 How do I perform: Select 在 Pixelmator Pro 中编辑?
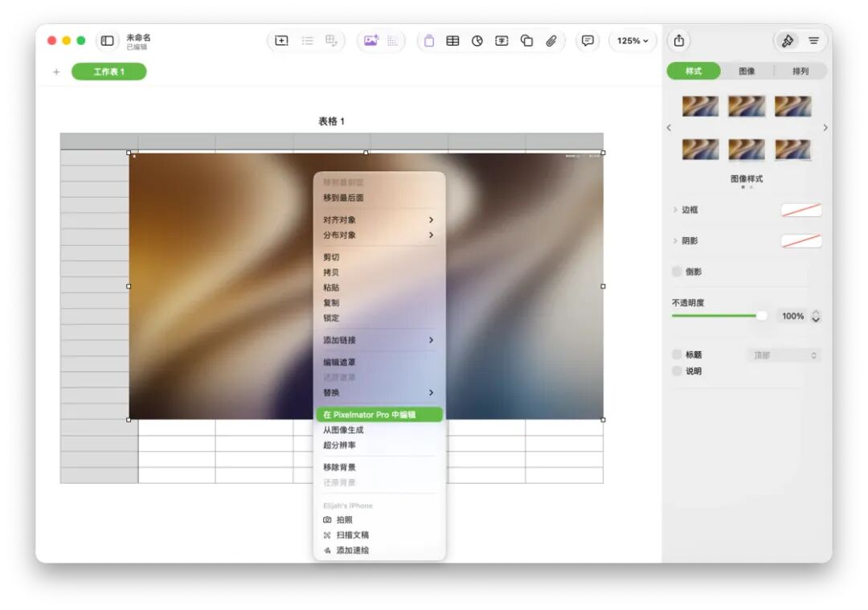(x=379, y=415)
